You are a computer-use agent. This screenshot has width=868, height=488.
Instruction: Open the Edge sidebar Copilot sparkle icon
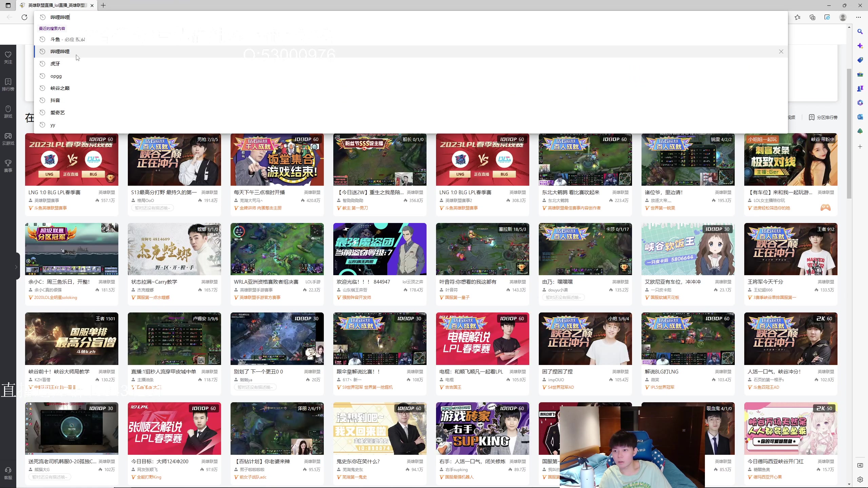point(860,46)
